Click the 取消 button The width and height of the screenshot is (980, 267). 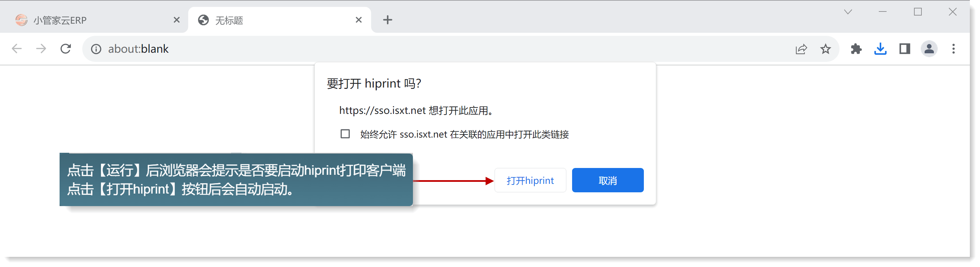click(608, 180)
